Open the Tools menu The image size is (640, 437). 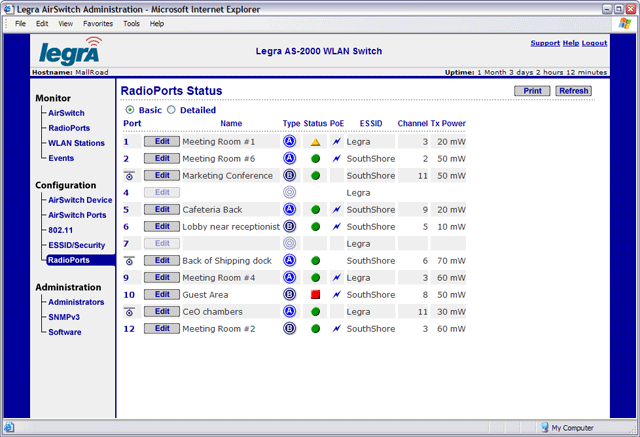click(131, 24)
